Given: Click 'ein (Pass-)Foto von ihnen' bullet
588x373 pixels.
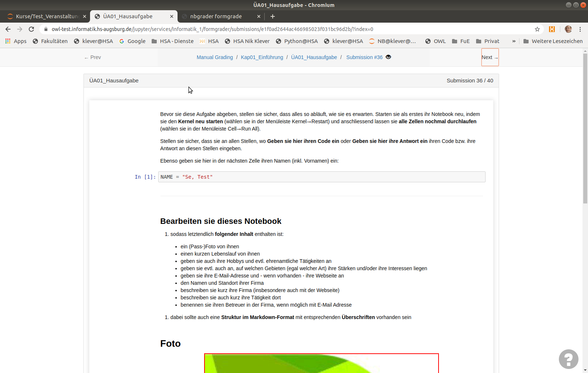Looking at the screenshot, I should click(210, 246).
